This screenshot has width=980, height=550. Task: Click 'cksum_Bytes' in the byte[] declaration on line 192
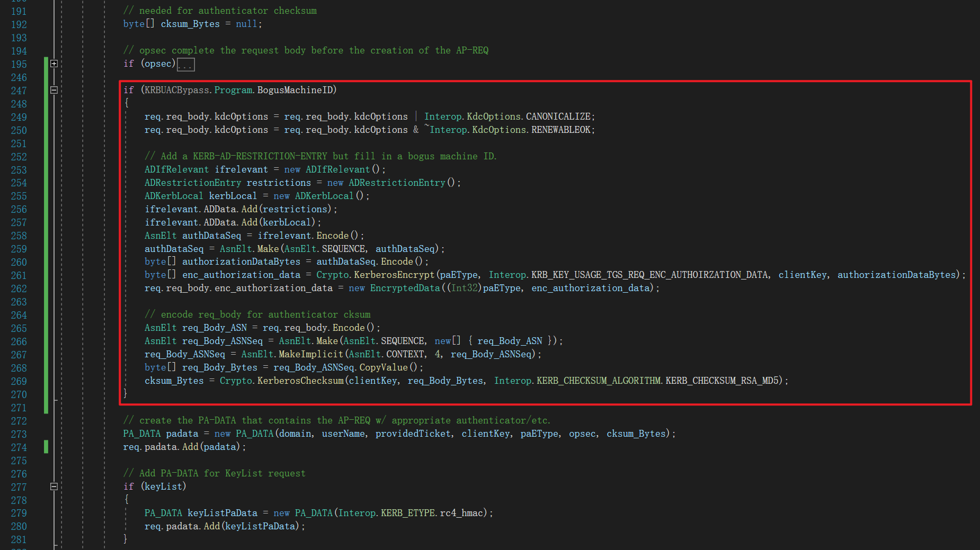[x=190, y=24]
